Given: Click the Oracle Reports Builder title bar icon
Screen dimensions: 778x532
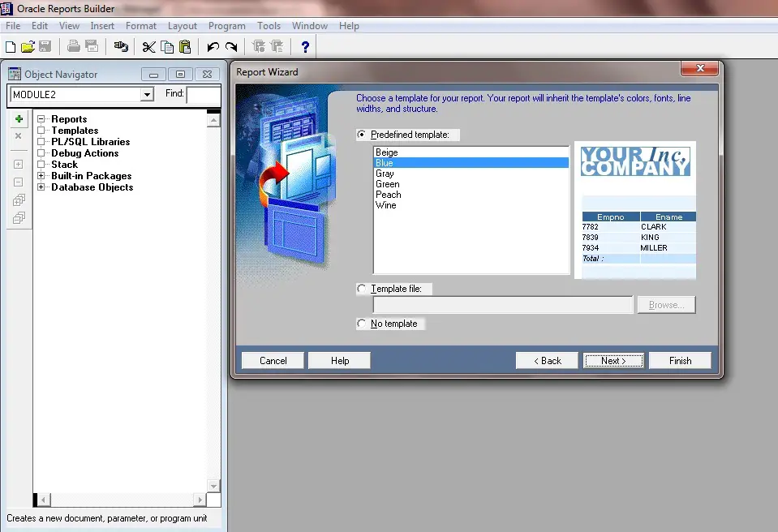Looking at the screenshot, I should tap(6, 8).
